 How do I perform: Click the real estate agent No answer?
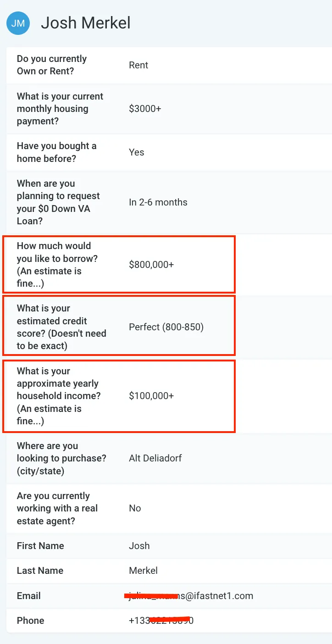point(135,508)
